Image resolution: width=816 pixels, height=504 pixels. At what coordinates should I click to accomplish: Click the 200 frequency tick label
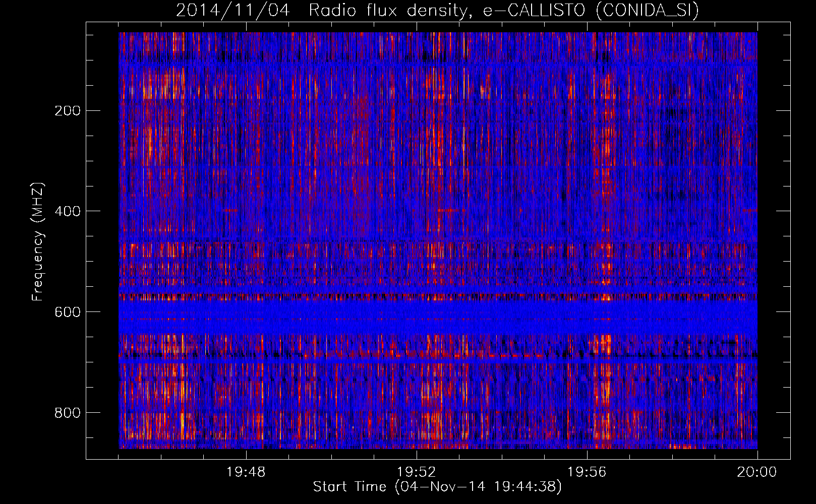point(68,110)
